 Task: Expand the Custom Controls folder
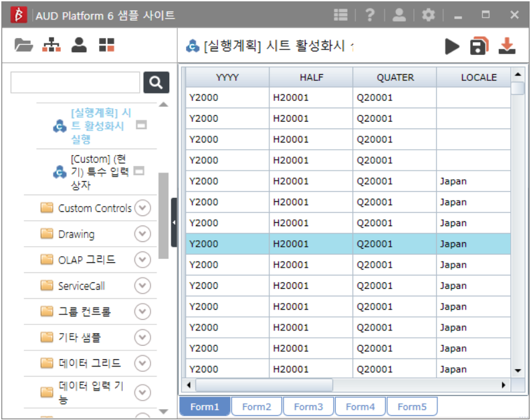coord(142,208)
